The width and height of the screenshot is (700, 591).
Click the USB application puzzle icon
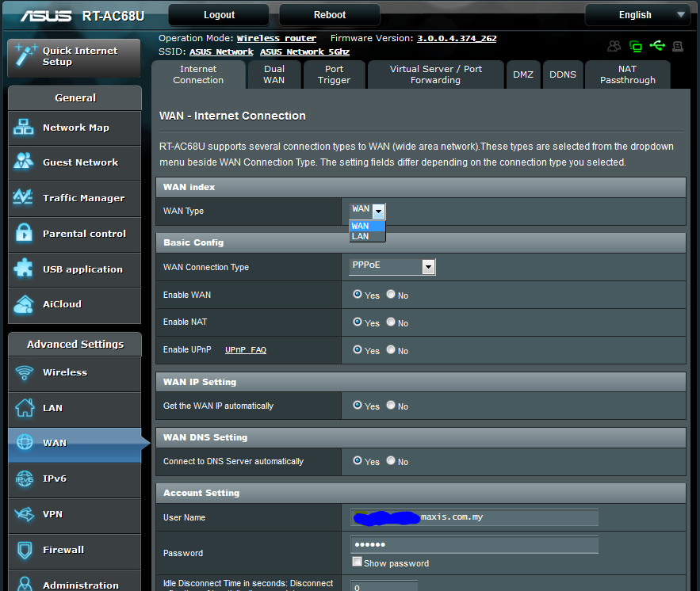(x=23, y=269)
